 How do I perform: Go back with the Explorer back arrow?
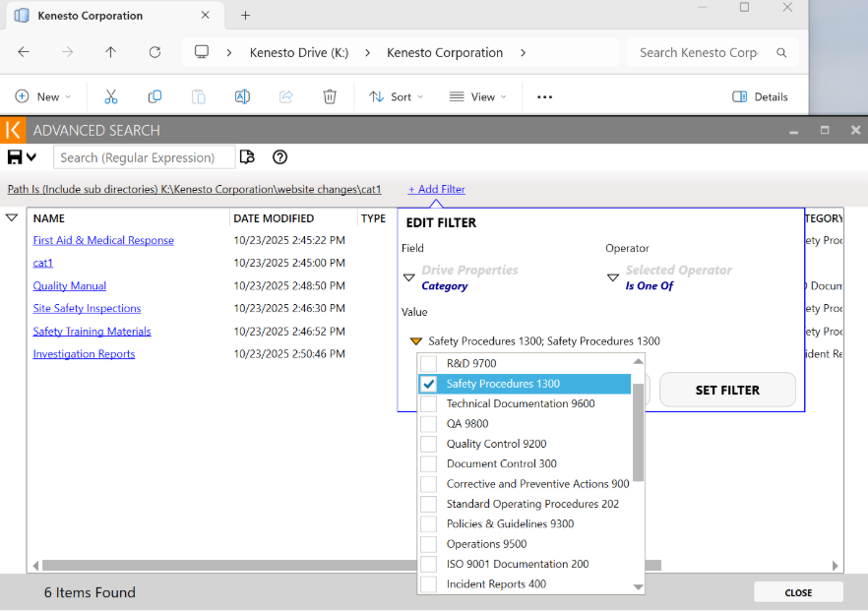click(x=24, y=52)
